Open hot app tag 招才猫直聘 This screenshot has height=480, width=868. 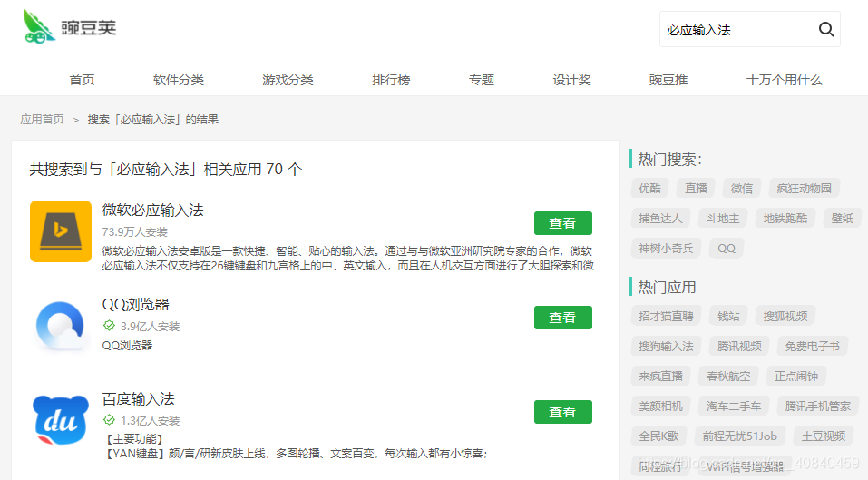point(666,316)
